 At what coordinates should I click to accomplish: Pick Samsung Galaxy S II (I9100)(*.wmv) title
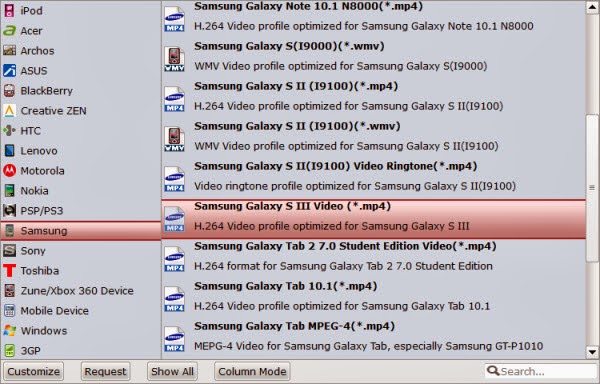pos(297,126)
